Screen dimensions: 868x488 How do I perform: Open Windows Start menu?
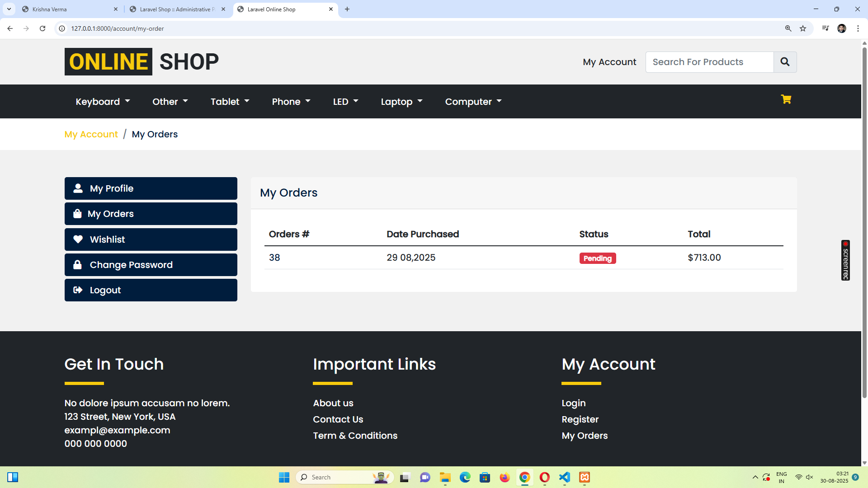[x=284, y=477]
